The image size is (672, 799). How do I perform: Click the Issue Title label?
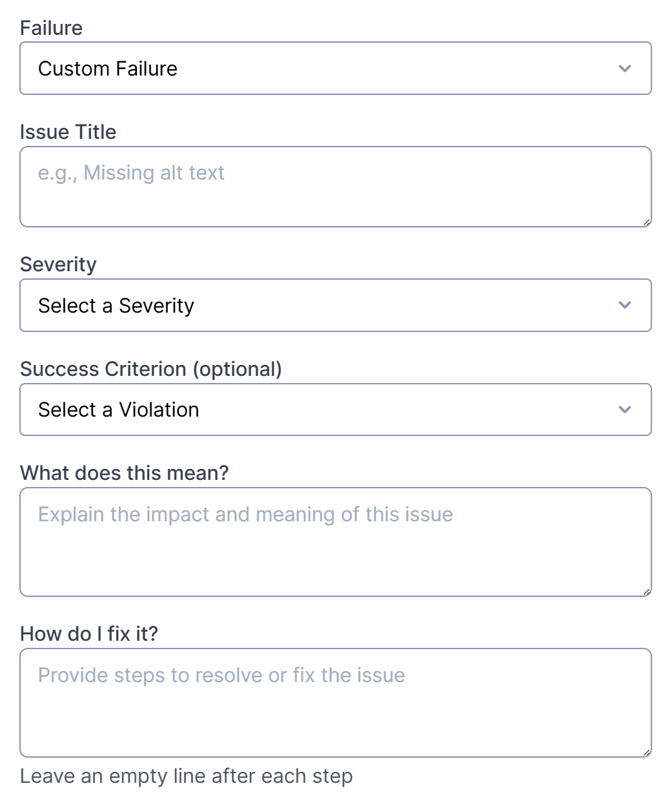tap(68, 131)
